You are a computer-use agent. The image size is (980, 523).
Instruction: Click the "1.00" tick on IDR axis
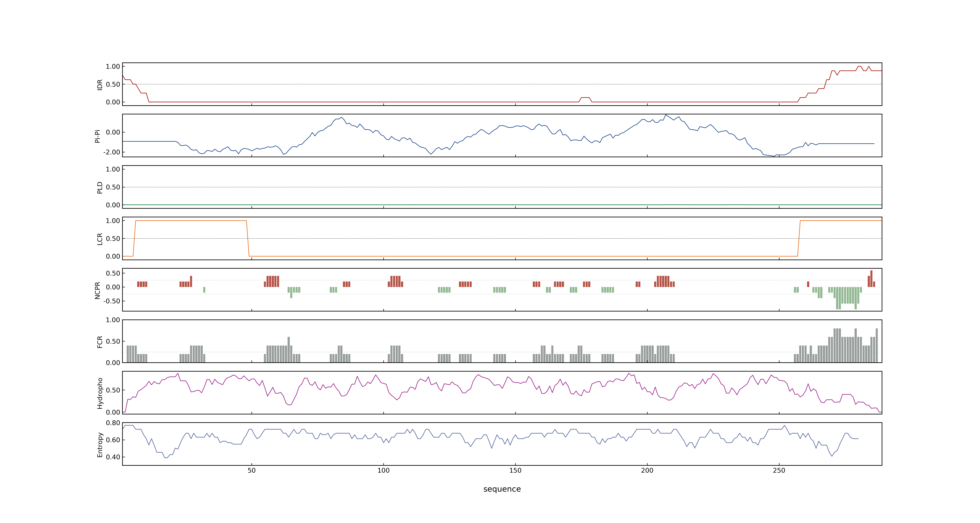(x=113, y=67)
